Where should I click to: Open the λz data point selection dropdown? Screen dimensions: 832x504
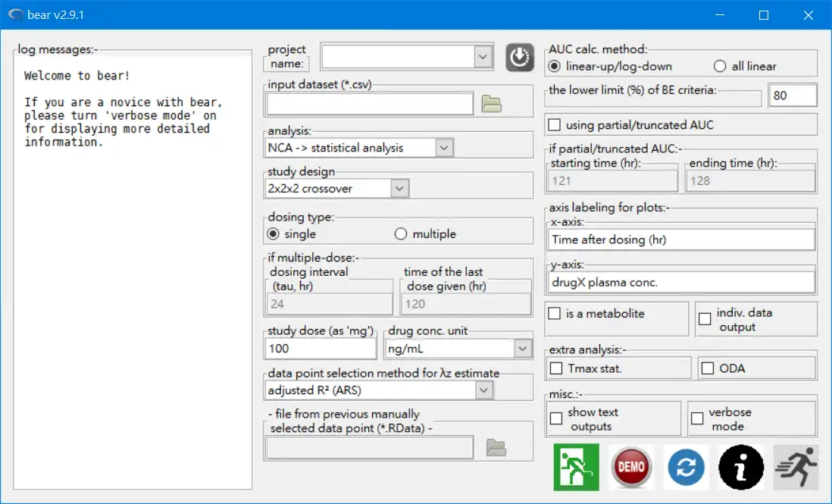click(x=483, y=390)
